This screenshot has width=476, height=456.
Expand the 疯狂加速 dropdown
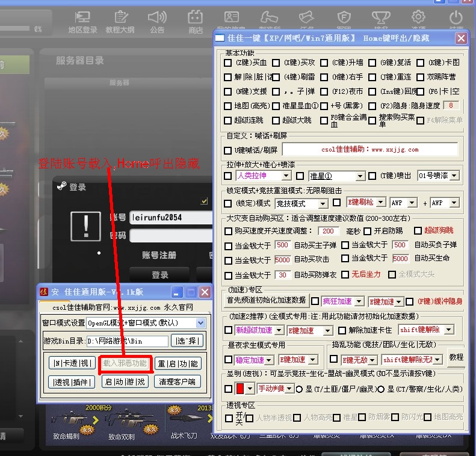(x=342, y=301)
